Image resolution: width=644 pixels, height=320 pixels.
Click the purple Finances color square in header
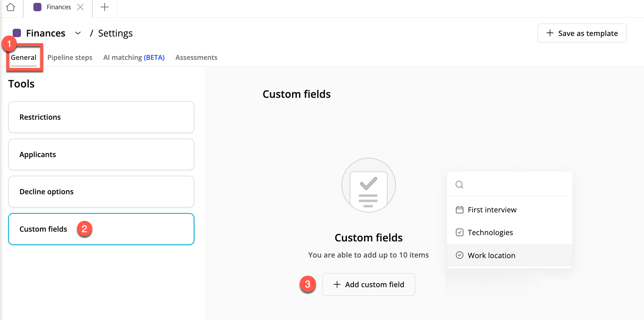click(x=17, y=33)
